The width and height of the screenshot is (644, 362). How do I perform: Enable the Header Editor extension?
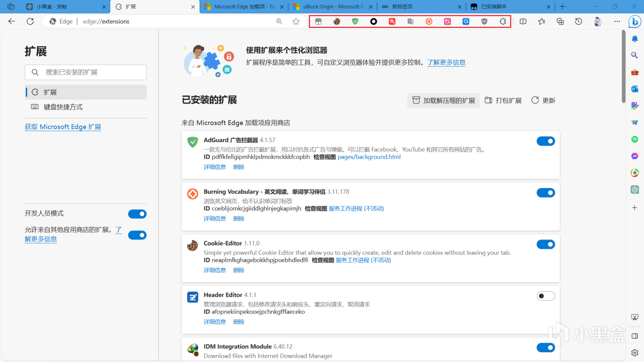pyautogui.click(x=546, y=296)
